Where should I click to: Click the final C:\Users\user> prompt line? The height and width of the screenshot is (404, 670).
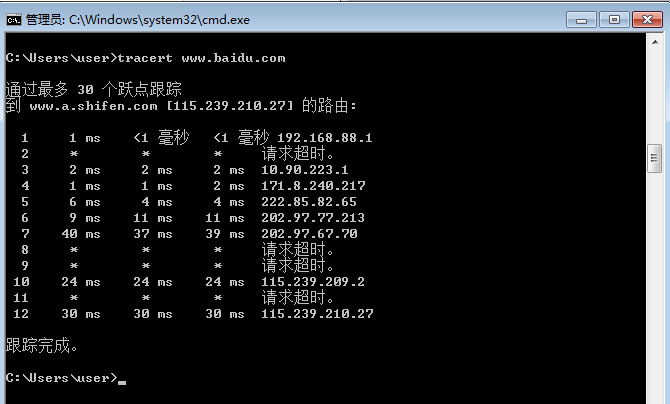point(60,378)
